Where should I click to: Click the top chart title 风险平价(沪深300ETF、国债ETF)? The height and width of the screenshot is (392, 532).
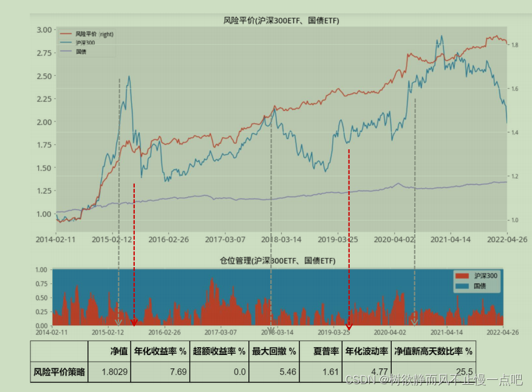(281, 21)
